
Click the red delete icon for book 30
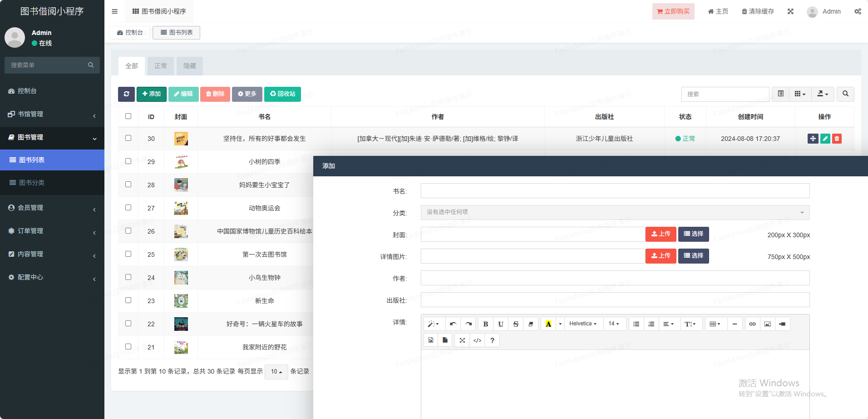click(837, 139)
